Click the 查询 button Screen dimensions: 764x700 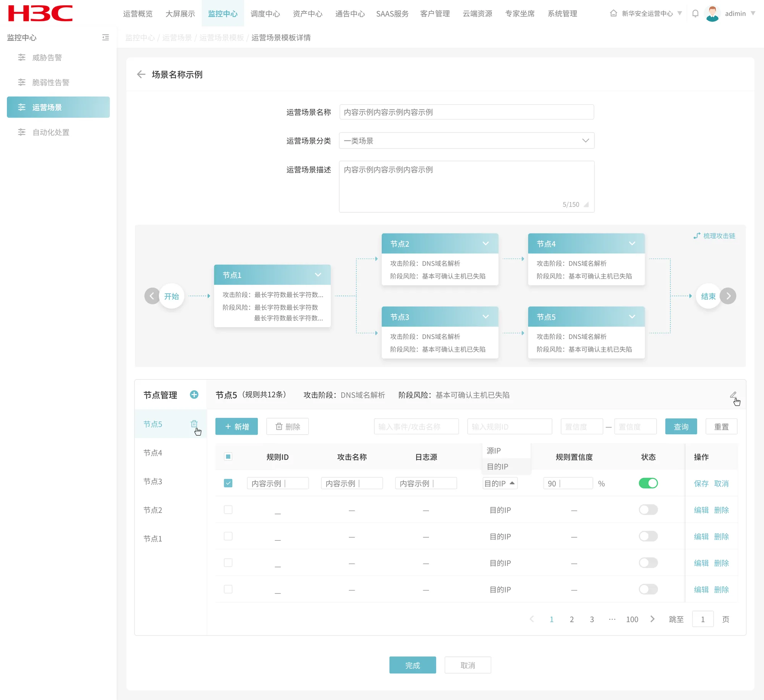coord(681,426)
